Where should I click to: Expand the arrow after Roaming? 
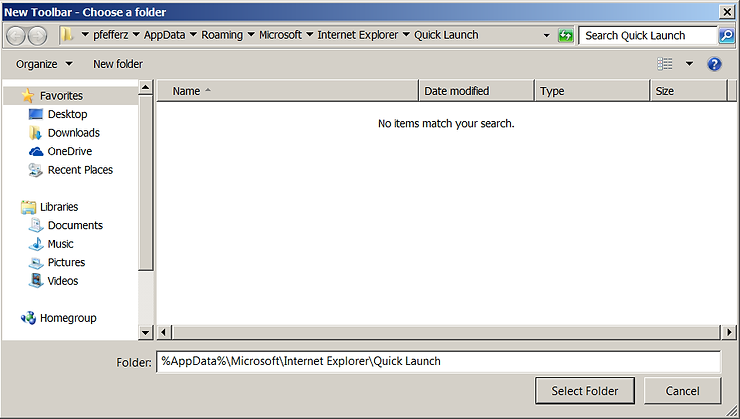[251, 34]
